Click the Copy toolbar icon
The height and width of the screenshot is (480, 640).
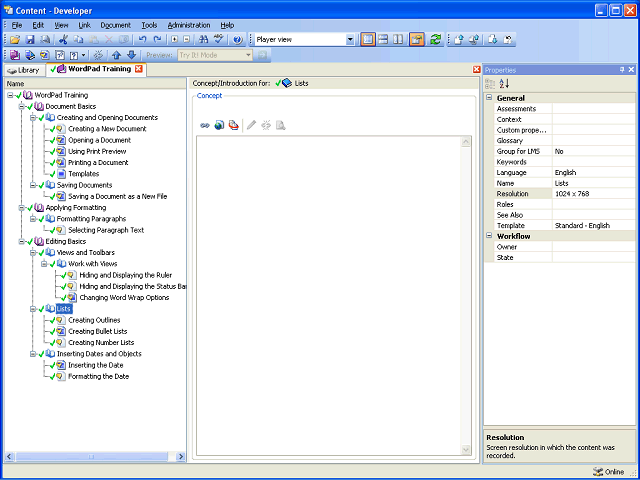[78, 40]
